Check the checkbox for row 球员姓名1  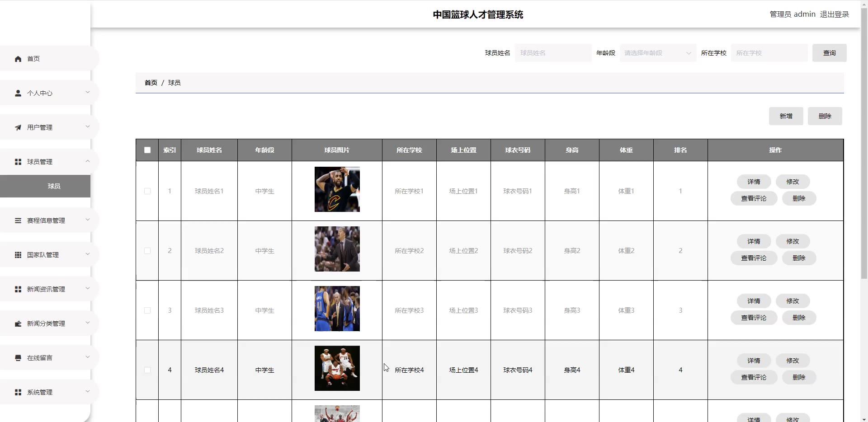(x=147, y=191)
